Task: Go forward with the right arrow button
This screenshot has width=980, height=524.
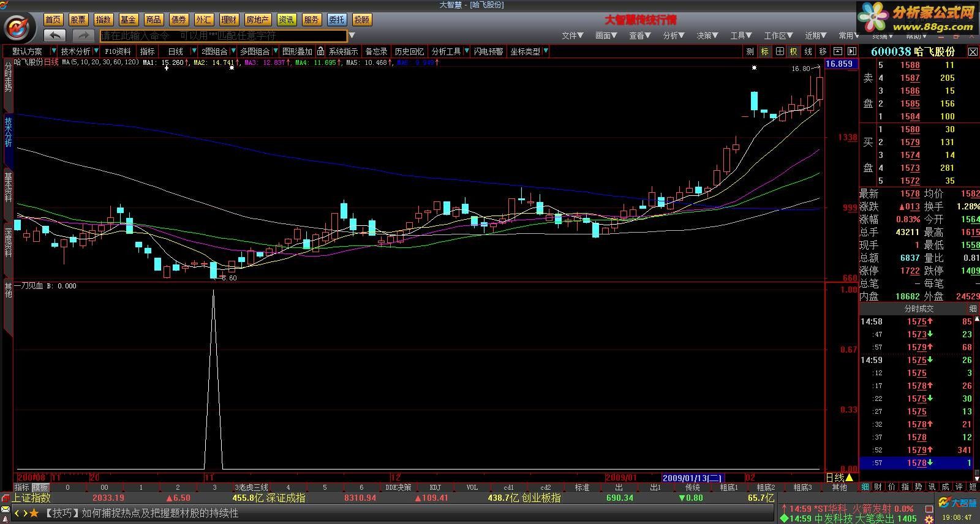Action: pos(83,36)
